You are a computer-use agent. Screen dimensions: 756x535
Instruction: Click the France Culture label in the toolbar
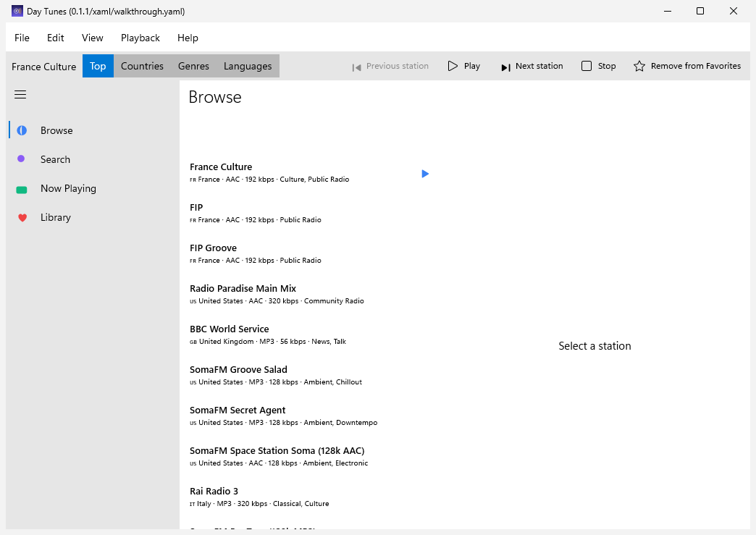coord(44,67)
